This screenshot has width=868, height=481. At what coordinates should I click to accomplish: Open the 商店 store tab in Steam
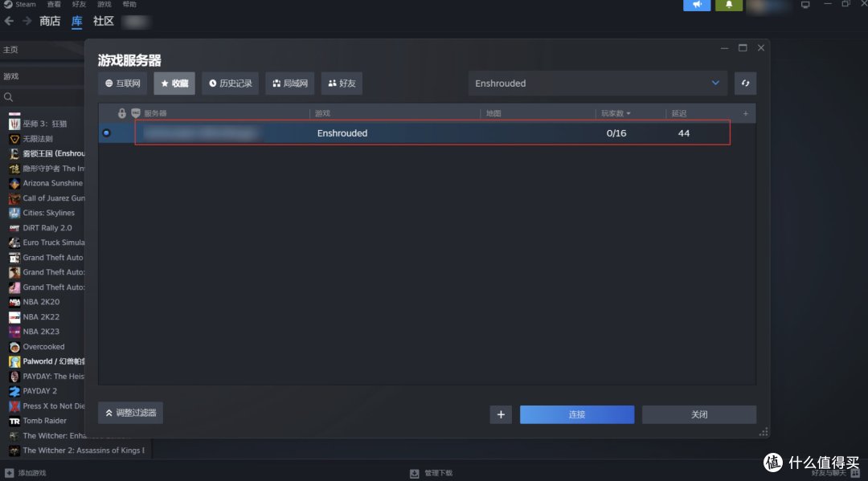50,21
